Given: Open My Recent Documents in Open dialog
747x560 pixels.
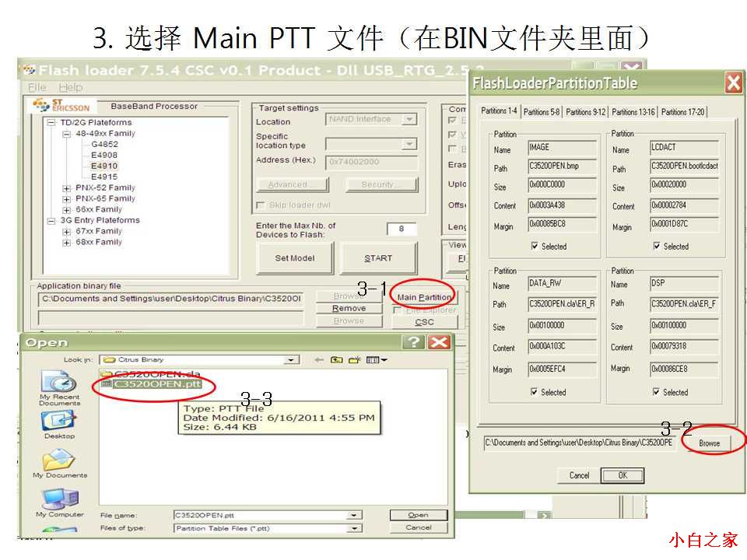Looking at the screenshot, I should click(60, 388).
